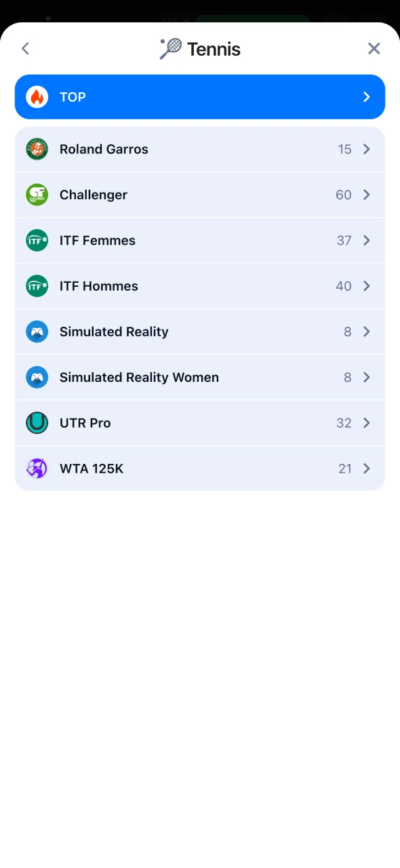Screen dimensions: 400x868
Task: Tap the green Challenger tour icon
Action: pyautogui.click(x=37, y=195)
